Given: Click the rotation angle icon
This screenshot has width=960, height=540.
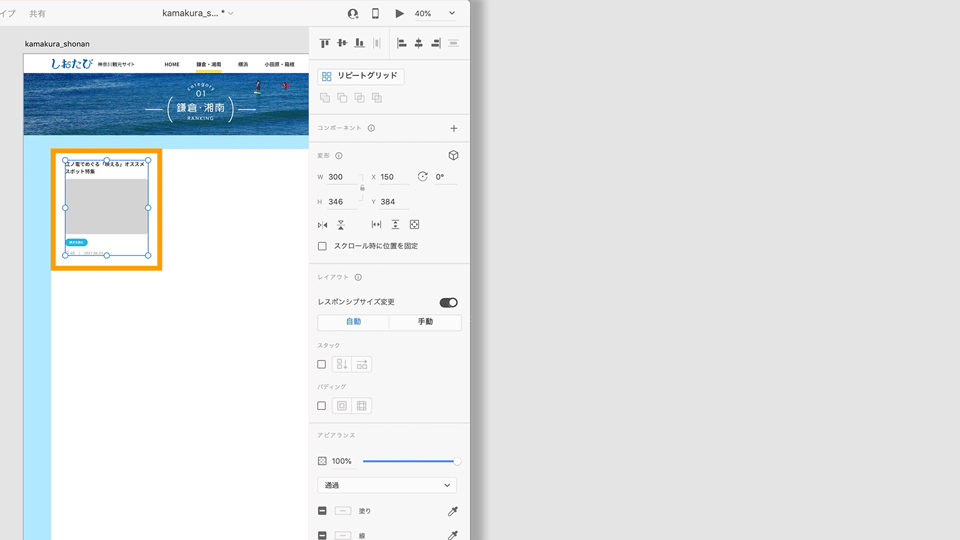Looking at the screenshot, I should [422, 176].
